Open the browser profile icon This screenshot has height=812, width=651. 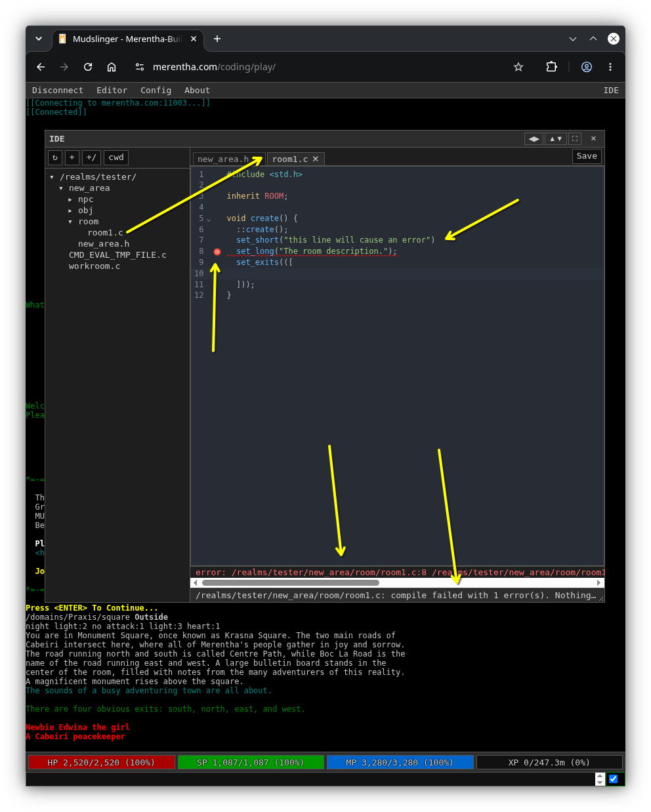(x=587, y=67)
